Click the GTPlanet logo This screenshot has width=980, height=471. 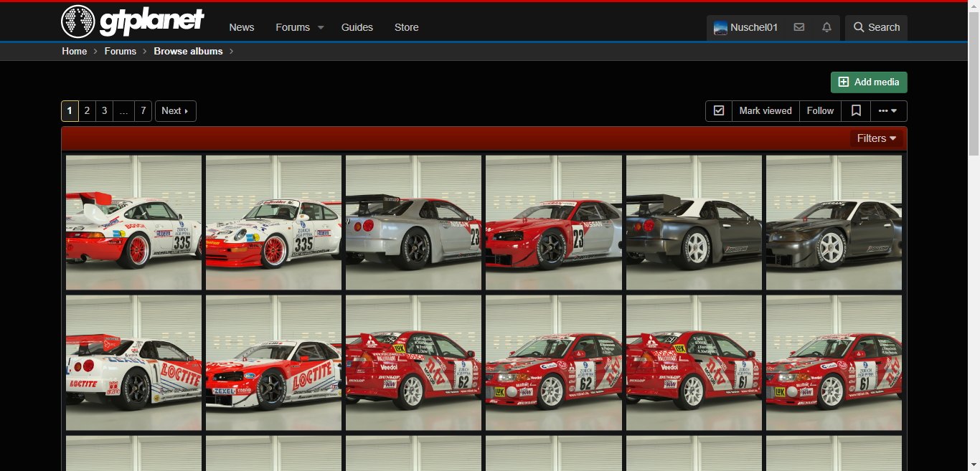pos(133,22)
